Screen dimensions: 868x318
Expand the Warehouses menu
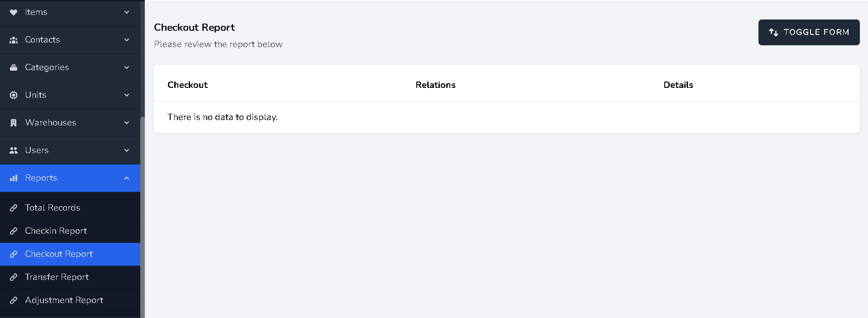(127, 122)
